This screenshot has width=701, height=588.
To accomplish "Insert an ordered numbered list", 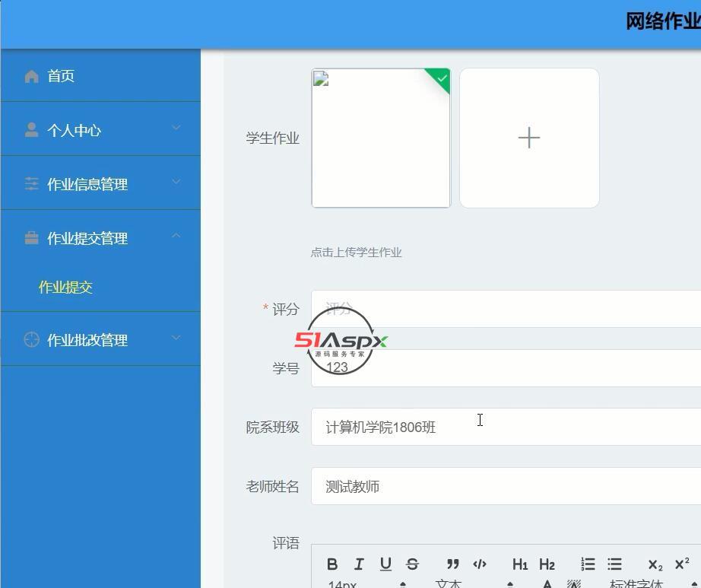I will [588, 564].
